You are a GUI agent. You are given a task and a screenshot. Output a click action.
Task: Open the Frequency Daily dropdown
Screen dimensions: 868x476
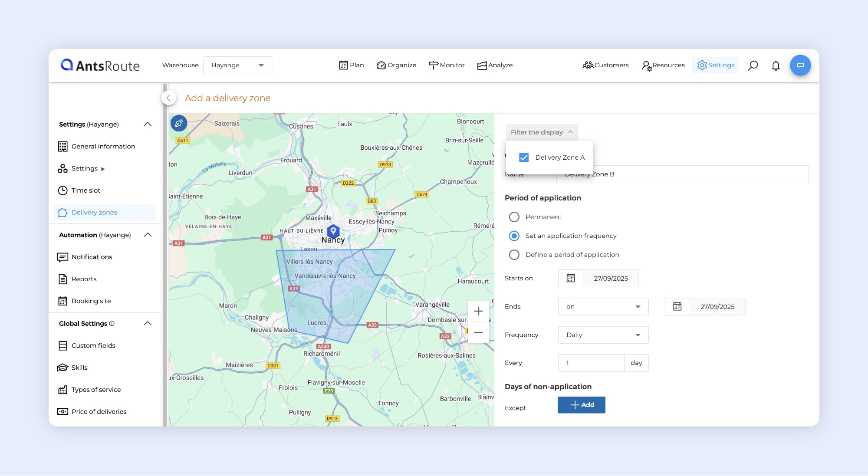[603, 335]
